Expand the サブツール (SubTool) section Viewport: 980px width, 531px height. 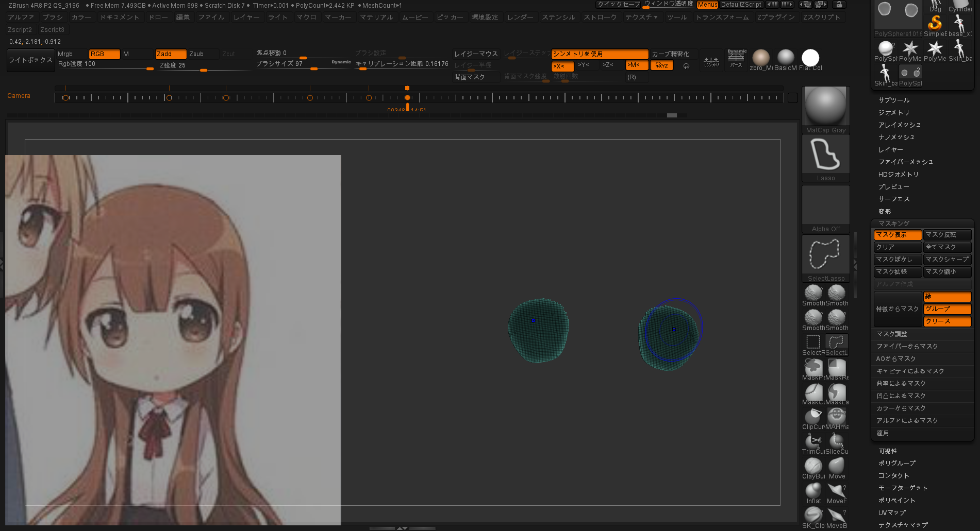pos(894,100)
